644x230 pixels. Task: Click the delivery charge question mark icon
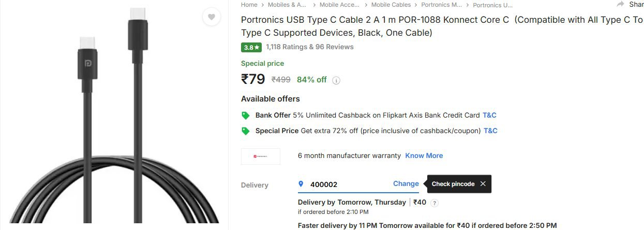click(435, 203)
